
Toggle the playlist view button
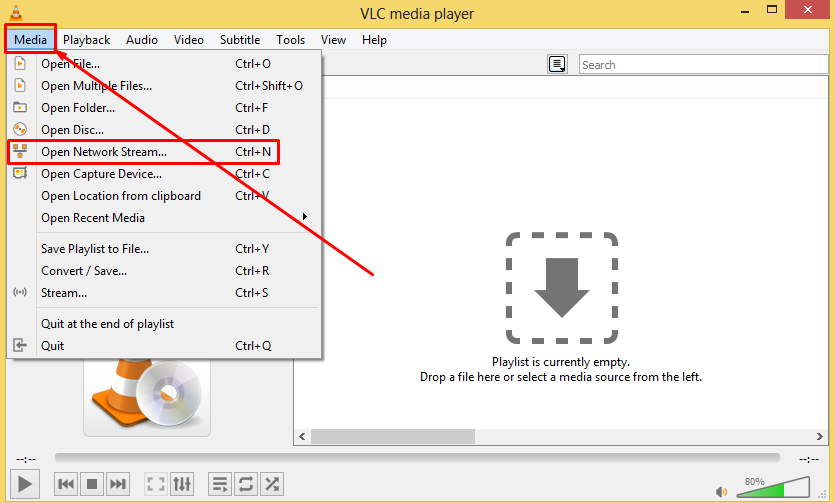click(219, 484)
